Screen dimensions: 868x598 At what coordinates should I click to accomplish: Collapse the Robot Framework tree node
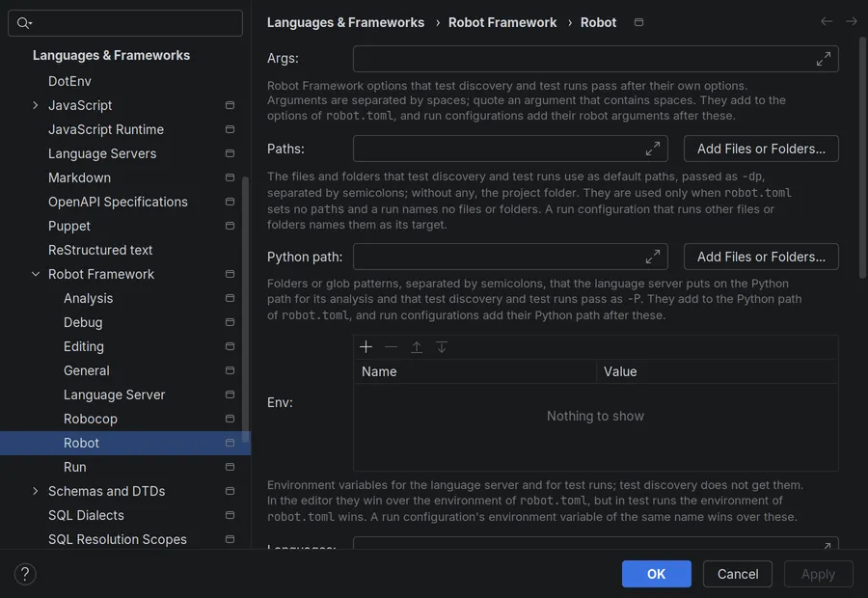coord(36,274)
